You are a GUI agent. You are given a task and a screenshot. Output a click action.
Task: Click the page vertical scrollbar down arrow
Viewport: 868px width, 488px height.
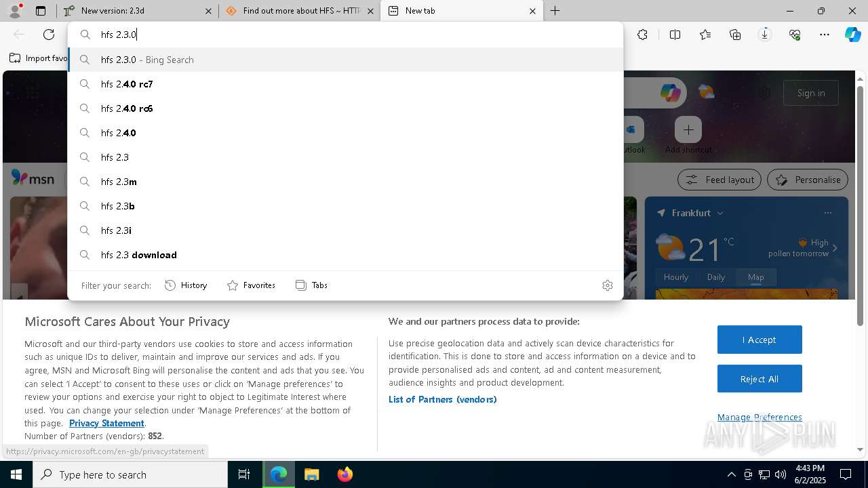pos(861,449)
